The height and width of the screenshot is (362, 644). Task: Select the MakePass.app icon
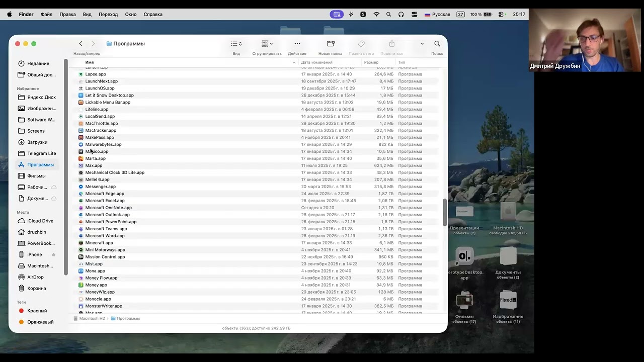(80, 137)
